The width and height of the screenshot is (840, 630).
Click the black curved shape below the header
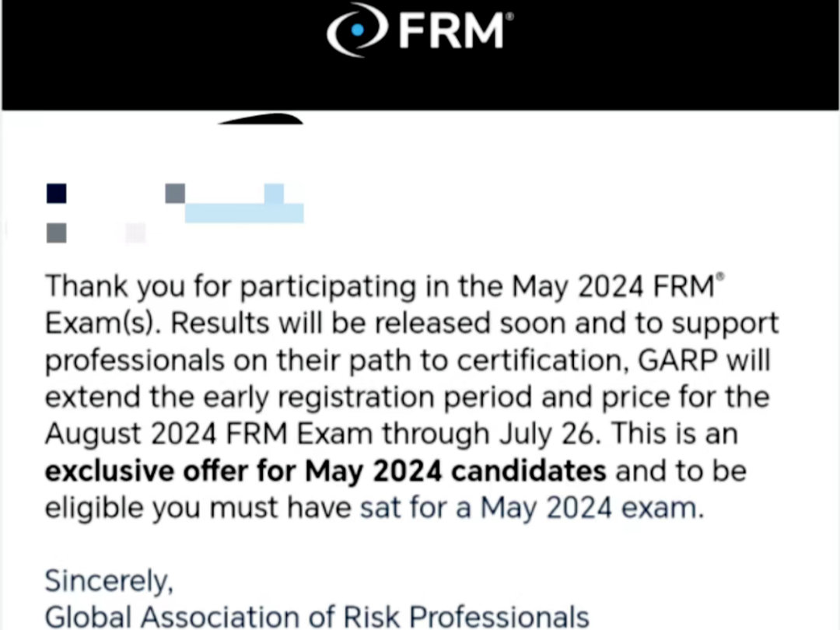pos(261,119)
